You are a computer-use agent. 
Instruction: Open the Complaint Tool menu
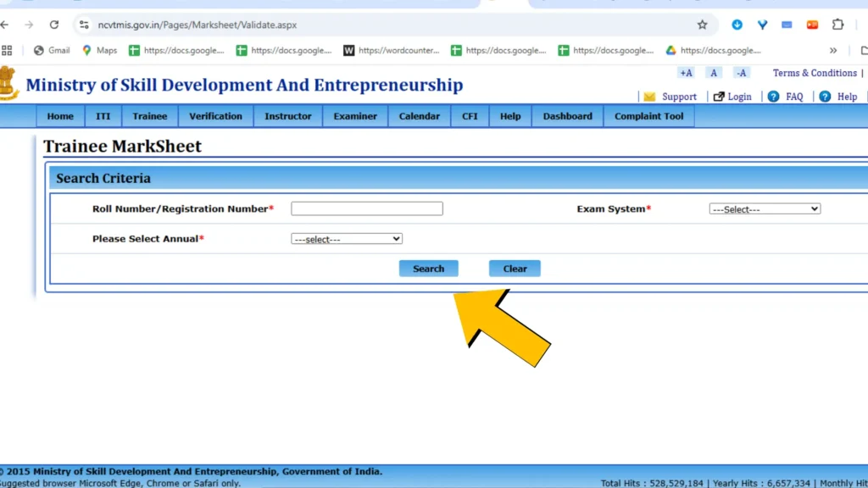pos(648,116)
